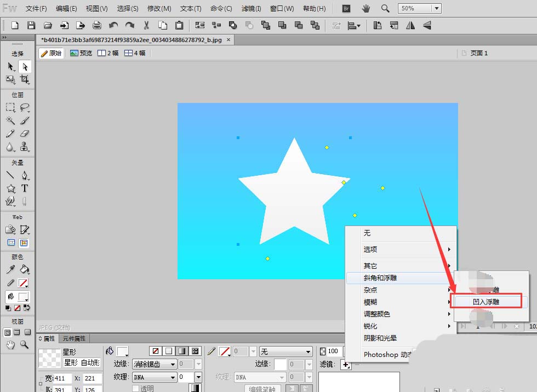537x392 pixels.
Task: Open the 修改(M) menu
Action: tap(159, 9)
